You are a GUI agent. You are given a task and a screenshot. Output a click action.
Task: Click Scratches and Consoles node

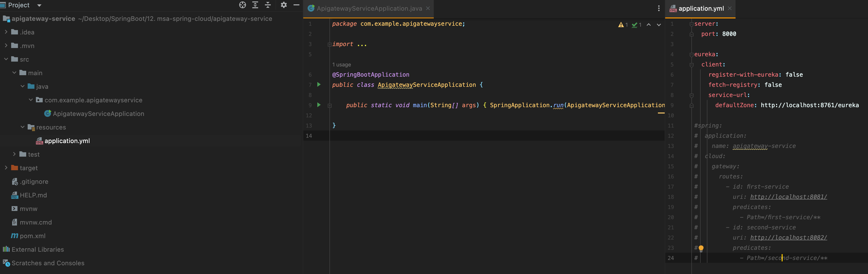click(x=48, y=263)
